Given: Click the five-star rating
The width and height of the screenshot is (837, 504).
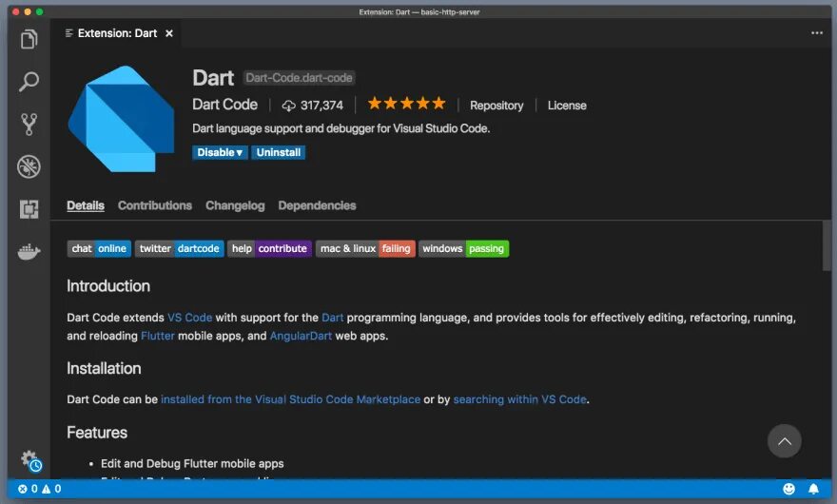Looking at the screenshot, I should point(406,104).
